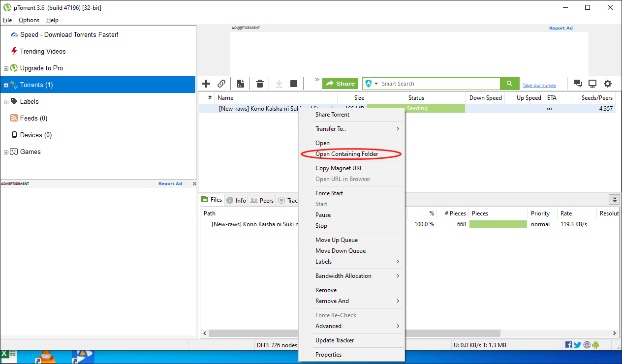
Task: Select Move Down Queue menu entry
Action: 352,251
